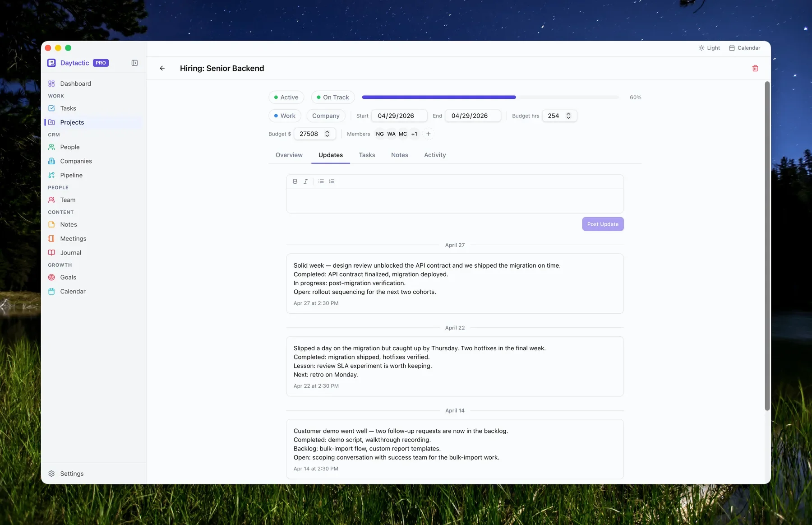Adjust Budget hrs stepper arrows
This screenshot has height=525, width=812.
point(568,116)
